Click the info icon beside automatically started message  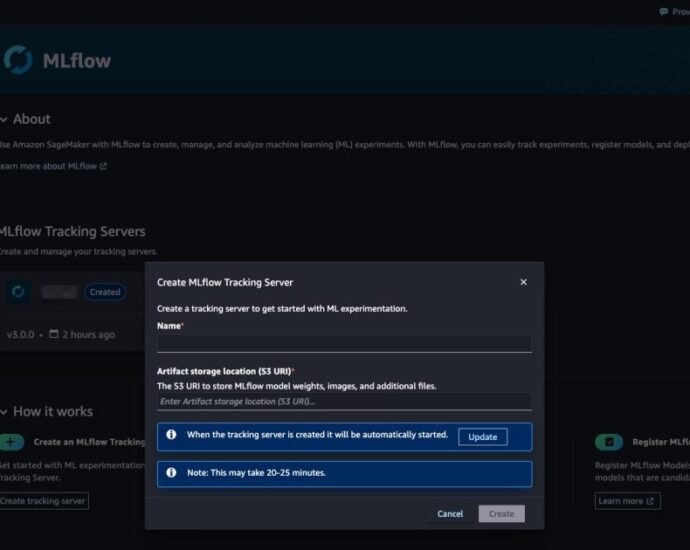pyautogui.click(x=171, y=435)
